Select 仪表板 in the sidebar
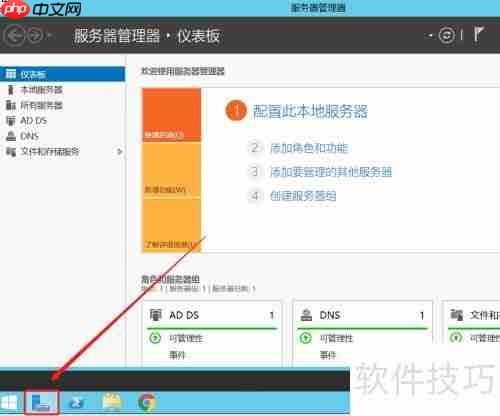The height and width of the screenshot is (416, 500). [63, 74]
